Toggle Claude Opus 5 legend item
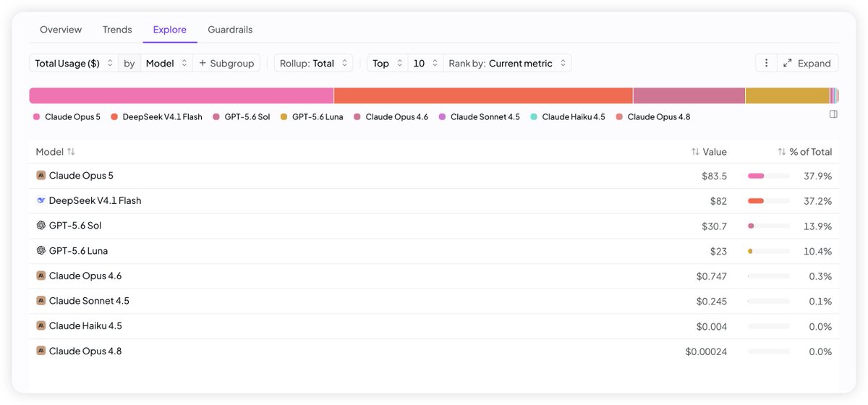Viewport: 868px width, 405px height. 67,116
